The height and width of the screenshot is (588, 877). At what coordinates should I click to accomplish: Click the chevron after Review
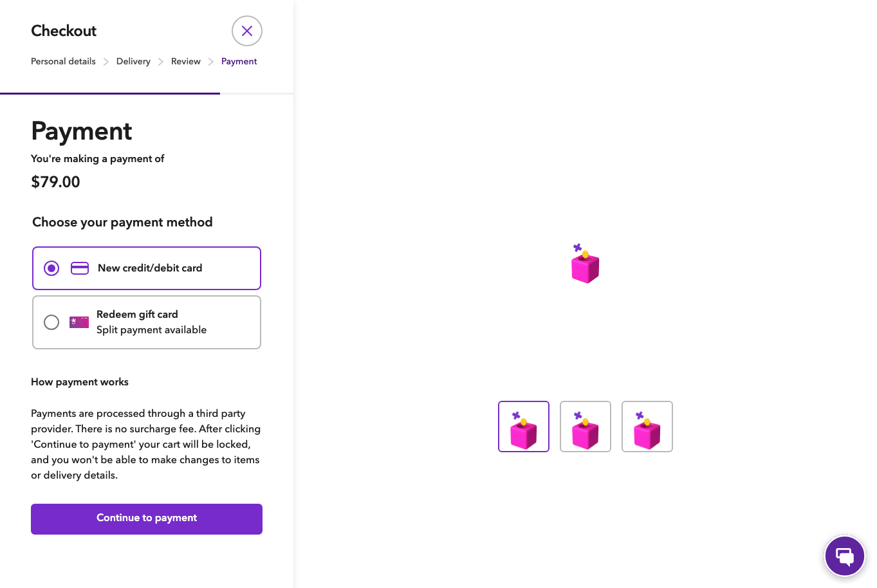pyautogui.click(x=211, y=62)
